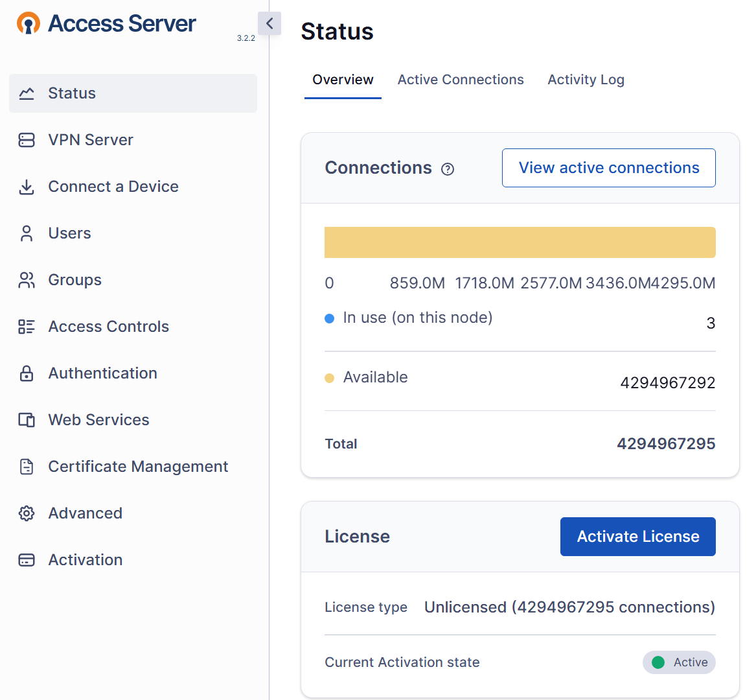Click the Groups people icon
Screen dimensions: 756x700
[x=27, y=280]
